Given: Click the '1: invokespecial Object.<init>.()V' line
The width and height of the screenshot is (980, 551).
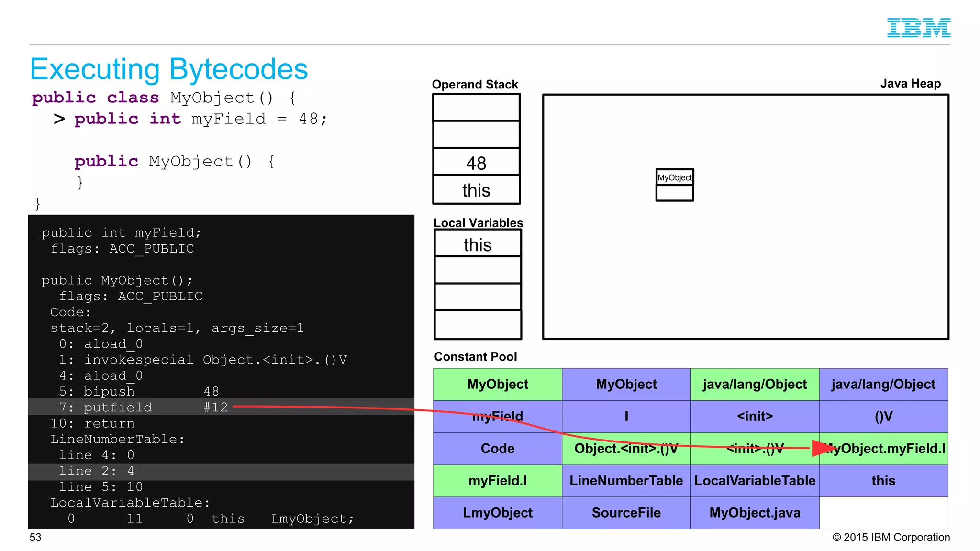Looking at the screenshot, I should tap(203, 360).
